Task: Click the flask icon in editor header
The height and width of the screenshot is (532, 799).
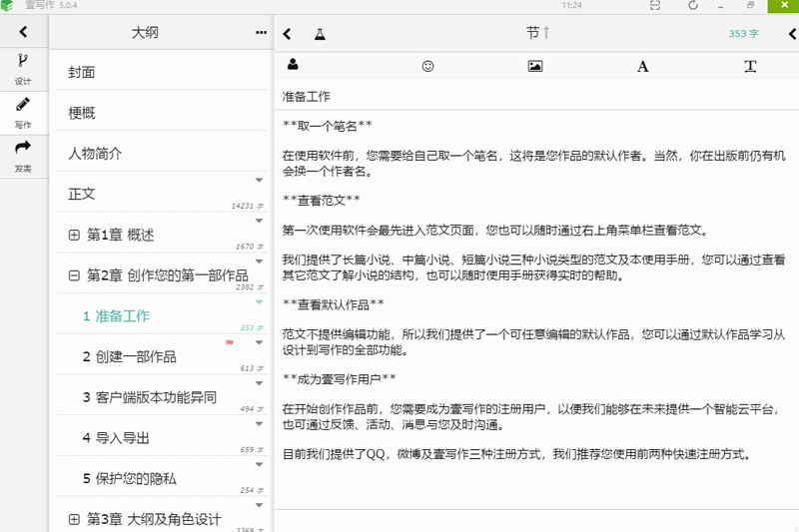Action: pyautogui.click(x=320, y=34)
